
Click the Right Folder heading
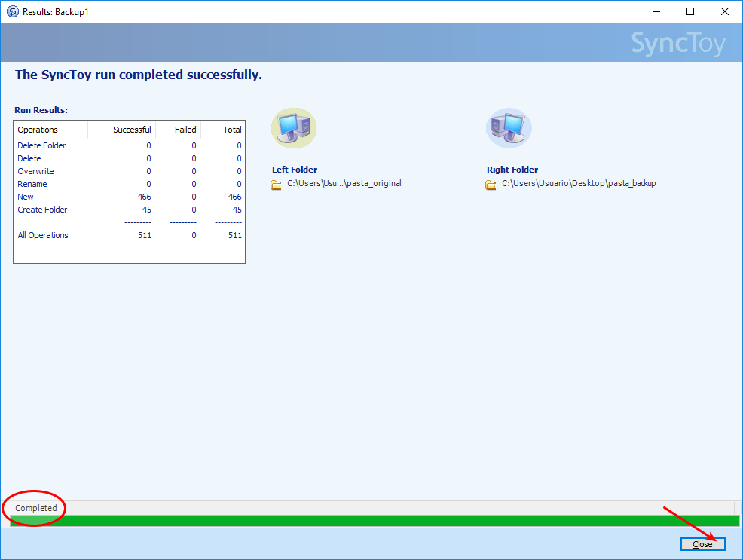[x=512, y=170]
